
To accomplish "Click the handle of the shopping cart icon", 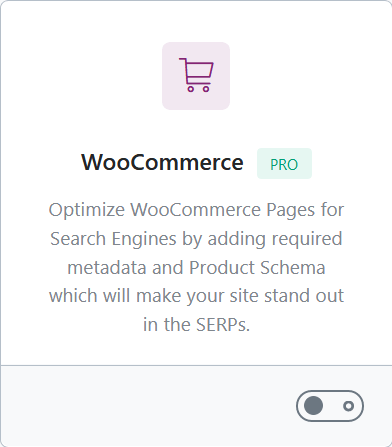I will coord(183,62).
